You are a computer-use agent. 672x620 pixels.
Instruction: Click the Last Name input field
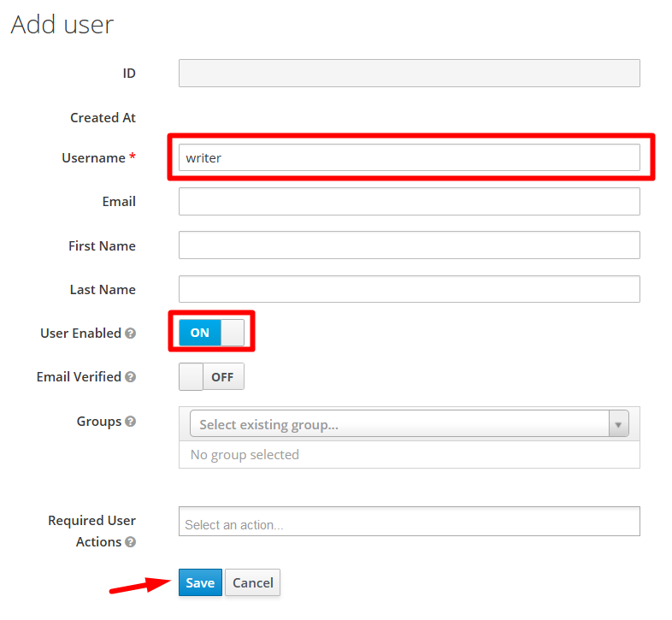(409, 289)
